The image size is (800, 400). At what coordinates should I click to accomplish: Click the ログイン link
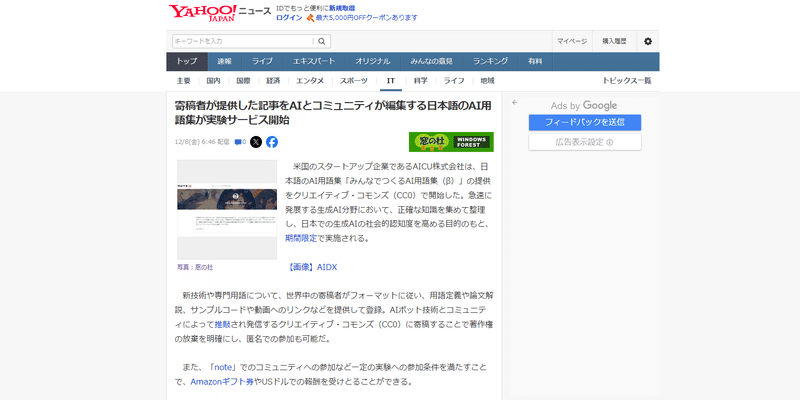(289, 17)
